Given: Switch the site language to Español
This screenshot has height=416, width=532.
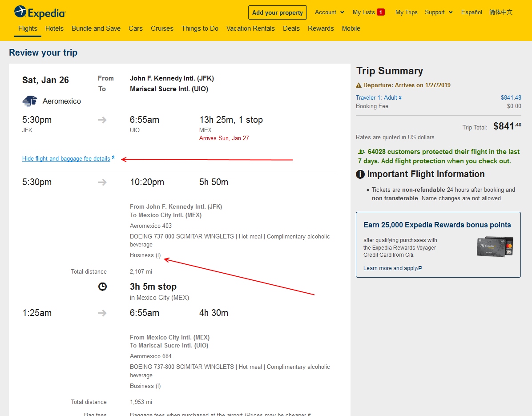Looking at the screenshot, I should pyautogui.click(x=472, y=12).
